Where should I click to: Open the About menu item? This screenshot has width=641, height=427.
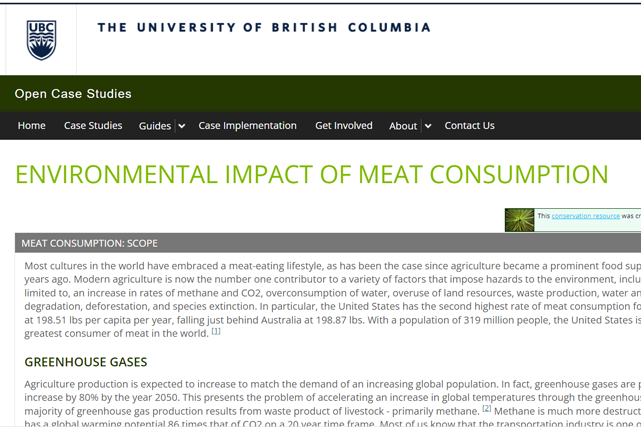(x=403, y=126)
